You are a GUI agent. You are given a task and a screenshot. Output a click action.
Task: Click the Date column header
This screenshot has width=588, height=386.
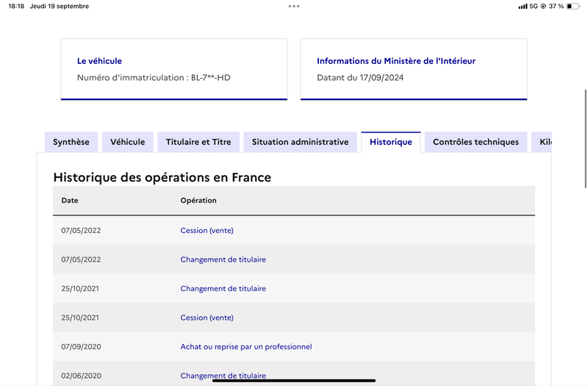[x=70, y=200]
